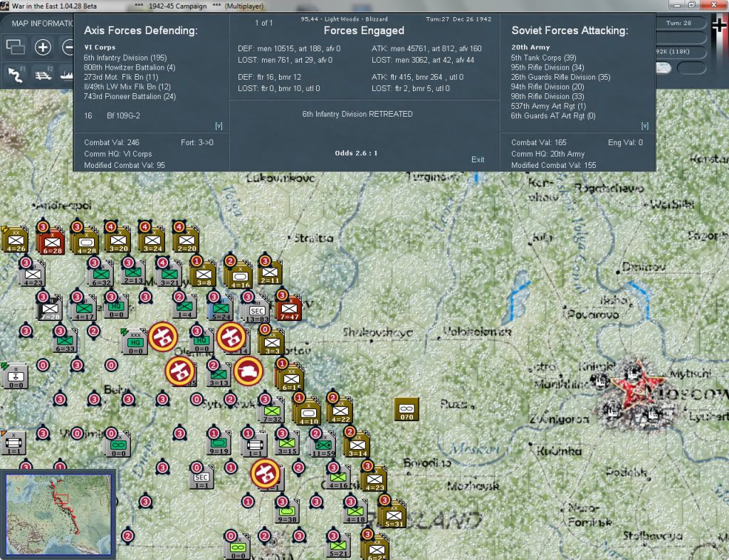Viewport: 729px width, 560px height.
Task: Select the green 3=21 unit counter
Action: [169, 274]
